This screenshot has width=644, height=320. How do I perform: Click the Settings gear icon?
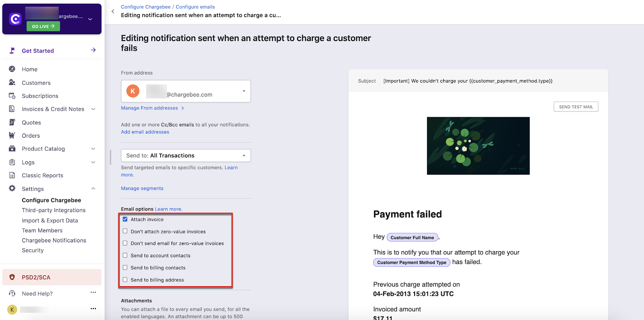(12, 188)
